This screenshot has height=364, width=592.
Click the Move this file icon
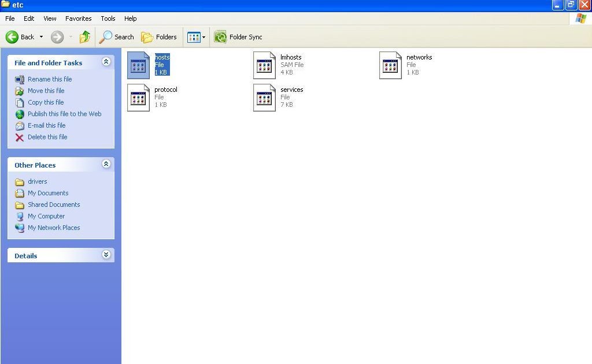(x=20, y=91)
